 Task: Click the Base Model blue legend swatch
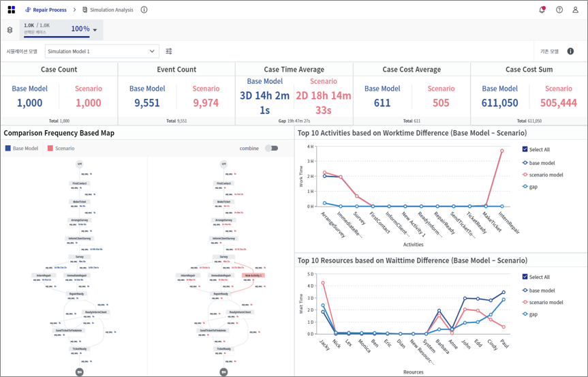tap(8, 149)
